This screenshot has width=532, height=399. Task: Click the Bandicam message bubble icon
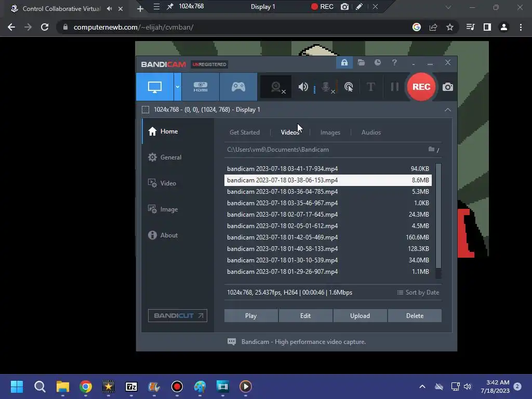[231, 342]
